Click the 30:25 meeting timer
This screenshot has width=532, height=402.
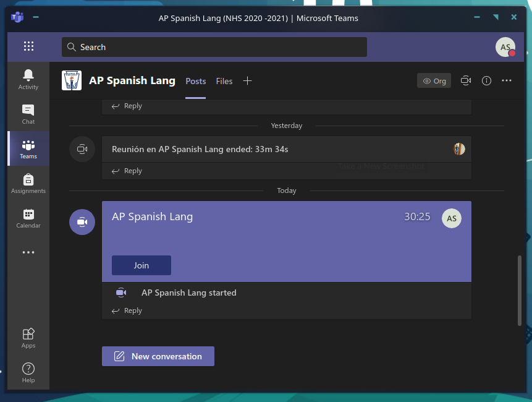pos(417,216)
